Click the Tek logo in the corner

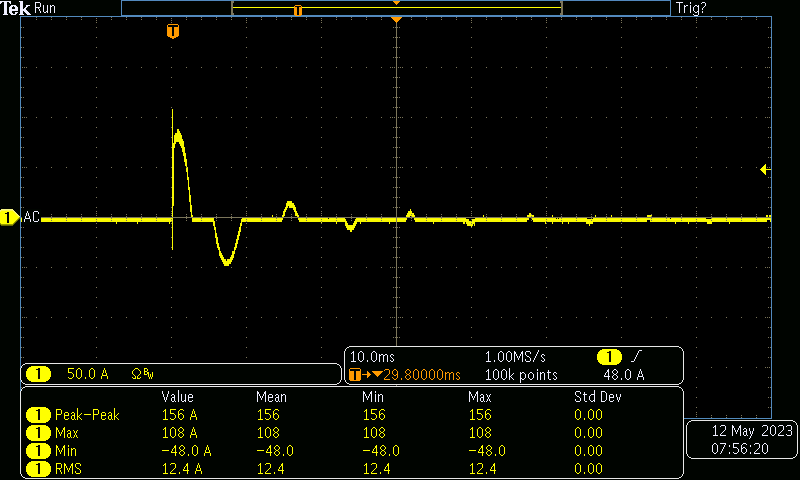(16, 8)
